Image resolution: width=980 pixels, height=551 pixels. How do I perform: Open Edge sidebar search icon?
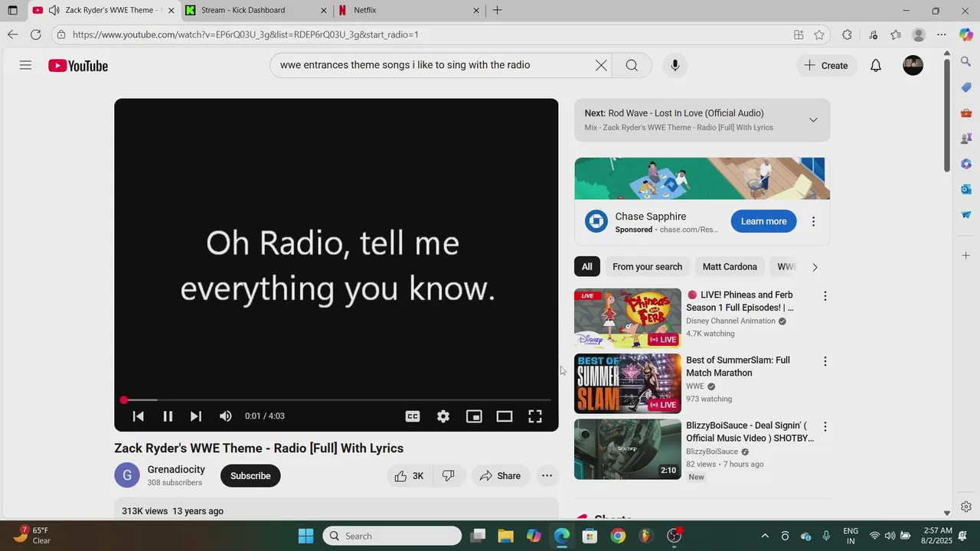(966, 62)
